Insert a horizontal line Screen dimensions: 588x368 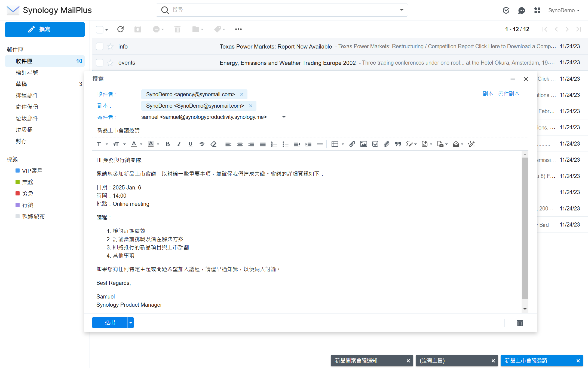coord(320,144)
